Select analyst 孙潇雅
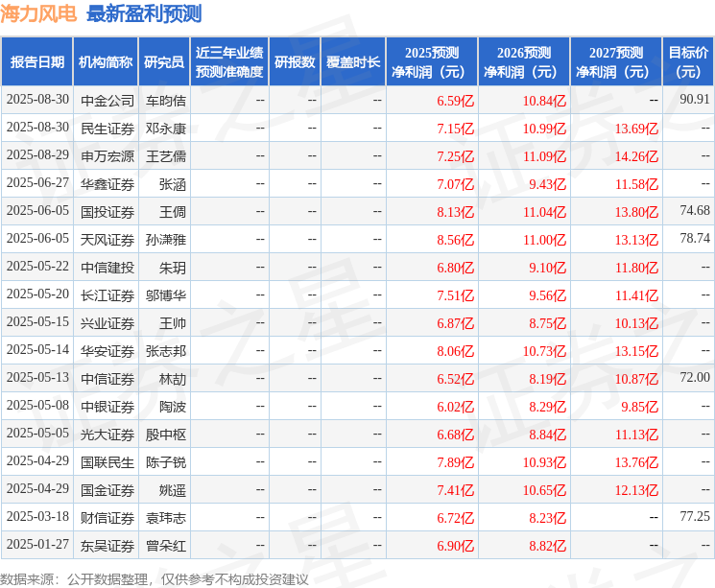Viewport: 715px width, 588px height. click(166, 240)
